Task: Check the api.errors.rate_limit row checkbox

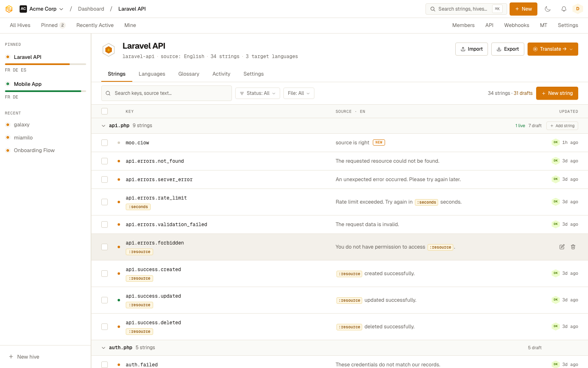Action: click(x=105, y=202)
